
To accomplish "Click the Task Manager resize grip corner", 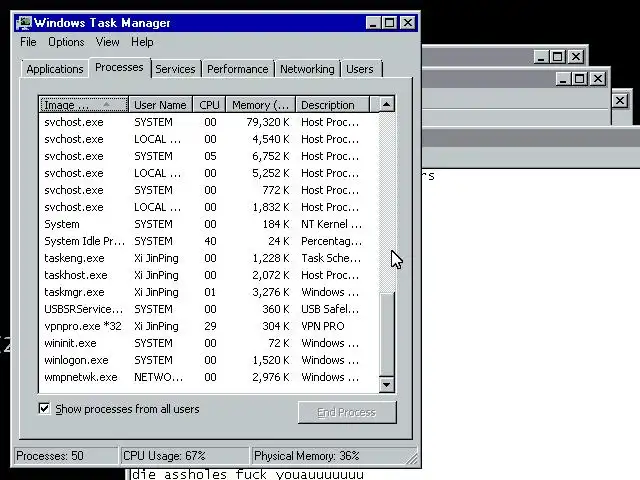I will point(412,459).
